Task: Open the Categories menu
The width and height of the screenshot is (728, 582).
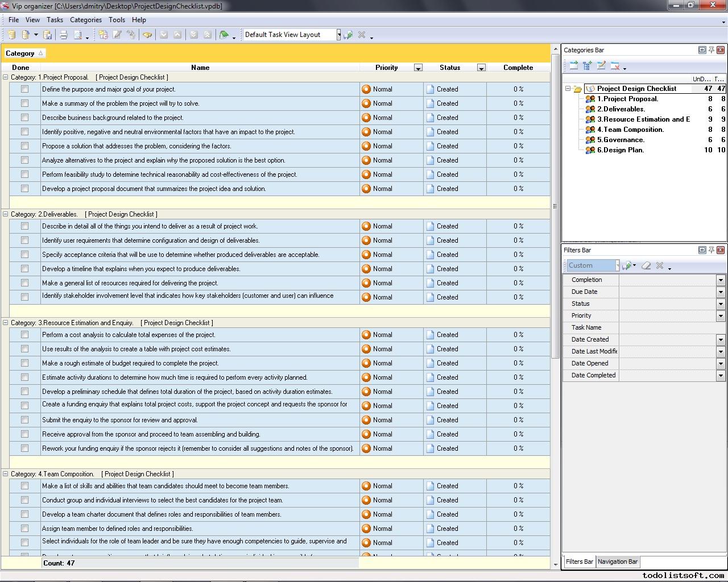Action: click(x=85, y=20)
